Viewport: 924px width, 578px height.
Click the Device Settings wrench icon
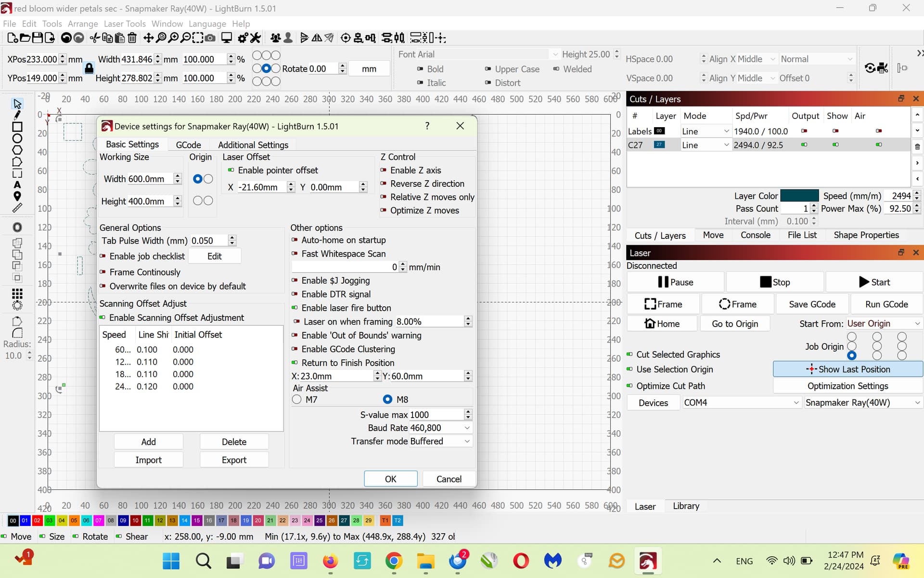(256, 38)
